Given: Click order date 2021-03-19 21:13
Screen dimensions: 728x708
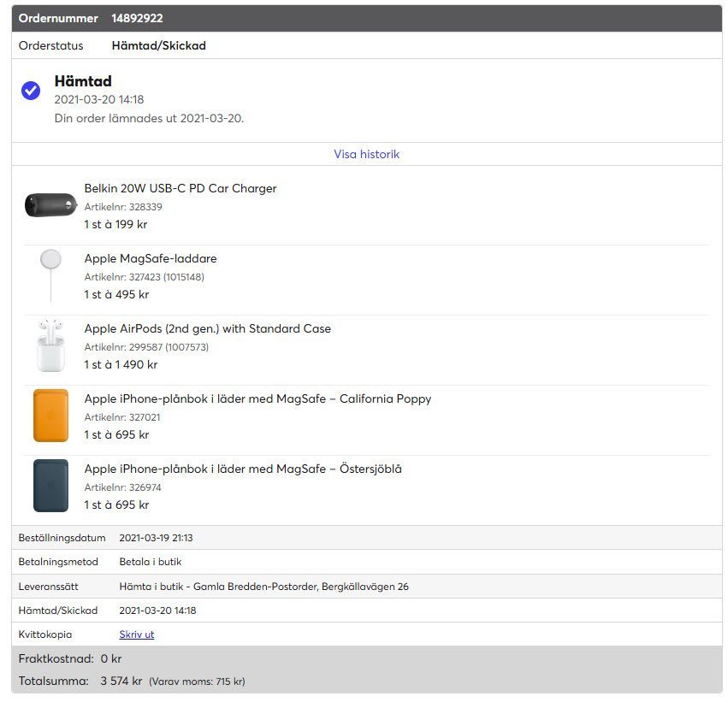Looking at the screenshot, I should 156,538.
